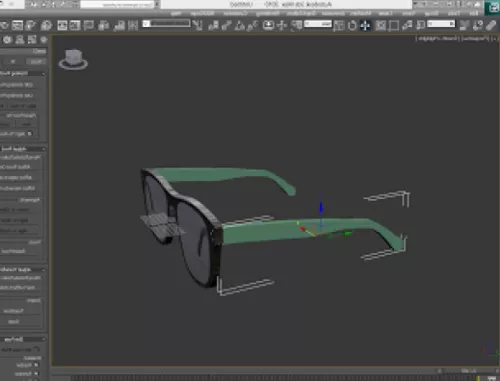
Task: Click the Graphite Modeling Tools icon
Action: click(88, 25)
